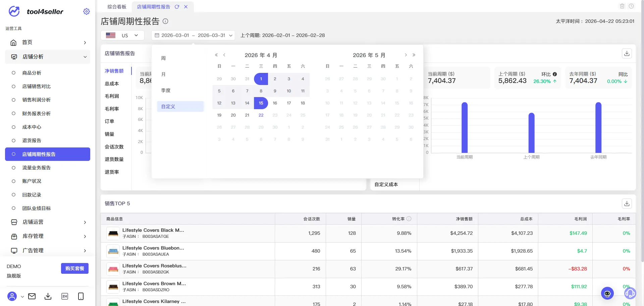Image resolution: width=644 pixels, height=306 pixels.
Task: Pick April 22 in the calendar
Action: click(261, 115)
